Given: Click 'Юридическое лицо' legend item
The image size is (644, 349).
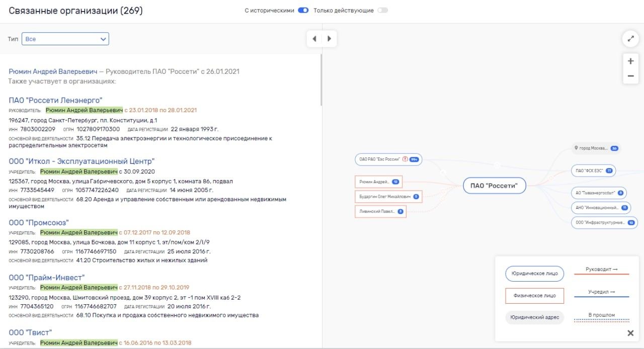Looking at the screenshot, I should click(534, 274).
